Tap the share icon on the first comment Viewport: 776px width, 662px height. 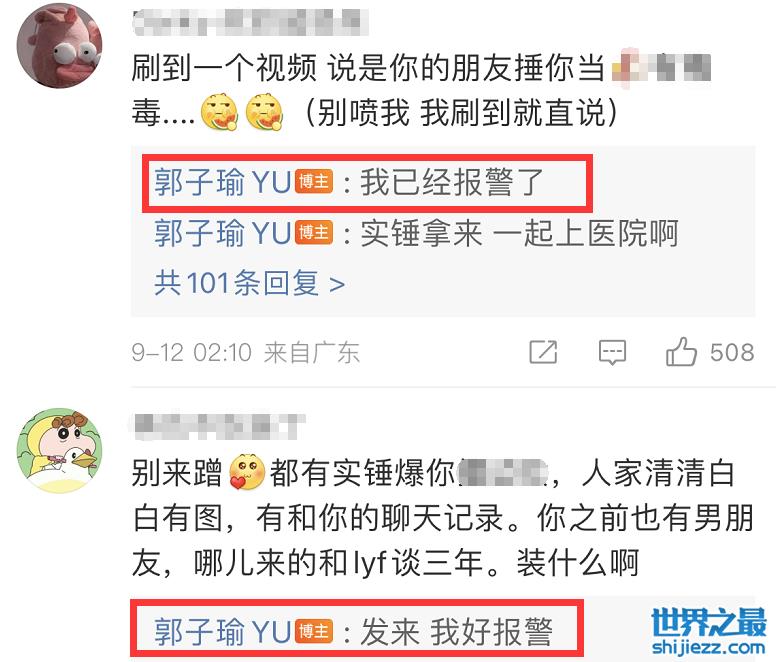coord(543,352)
